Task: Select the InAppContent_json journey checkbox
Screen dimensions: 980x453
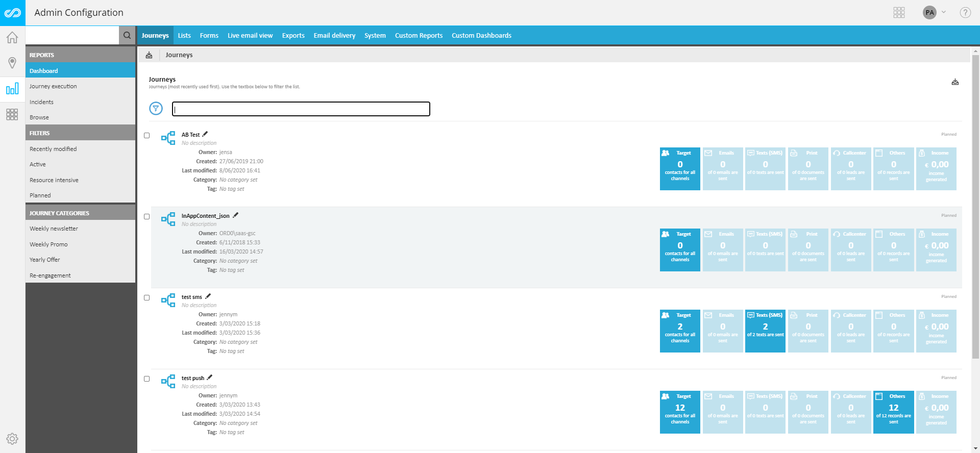Action: [x=147, y=217]
